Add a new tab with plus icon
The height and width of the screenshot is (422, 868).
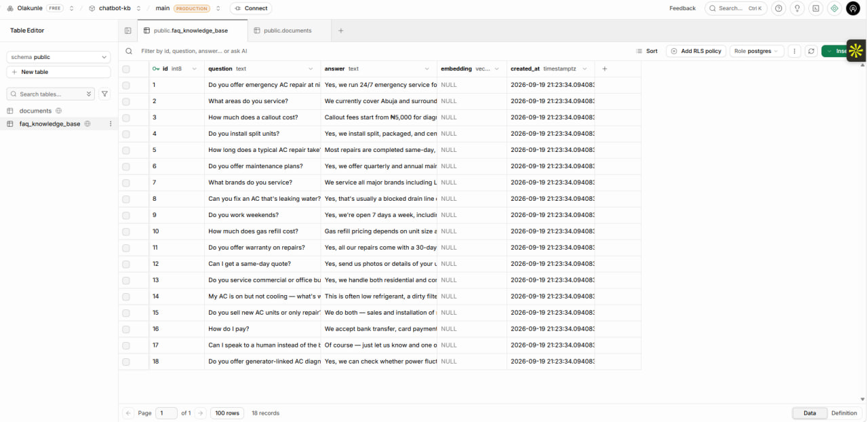coord(341,31)
